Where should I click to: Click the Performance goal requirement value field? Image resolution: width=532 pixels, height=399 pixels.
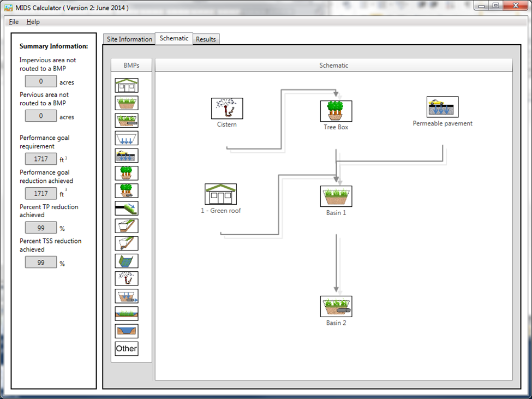(x=41, y=159)
